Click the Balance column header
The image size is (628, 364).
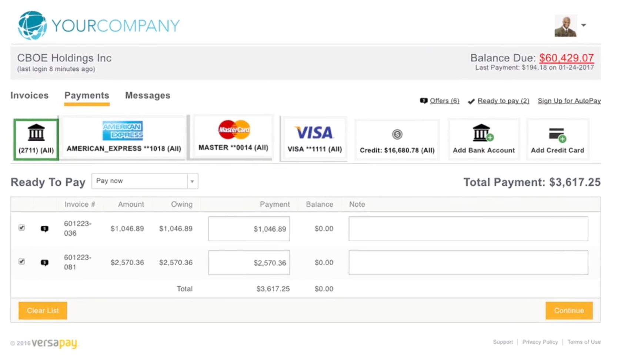(320, 204)
